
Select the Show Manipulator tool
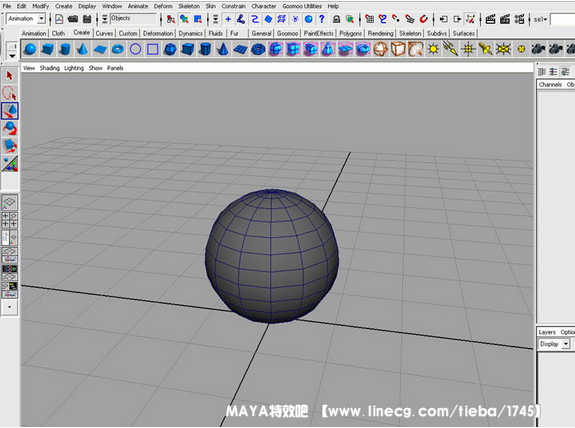pyautogui.click(x=10, y=164)
